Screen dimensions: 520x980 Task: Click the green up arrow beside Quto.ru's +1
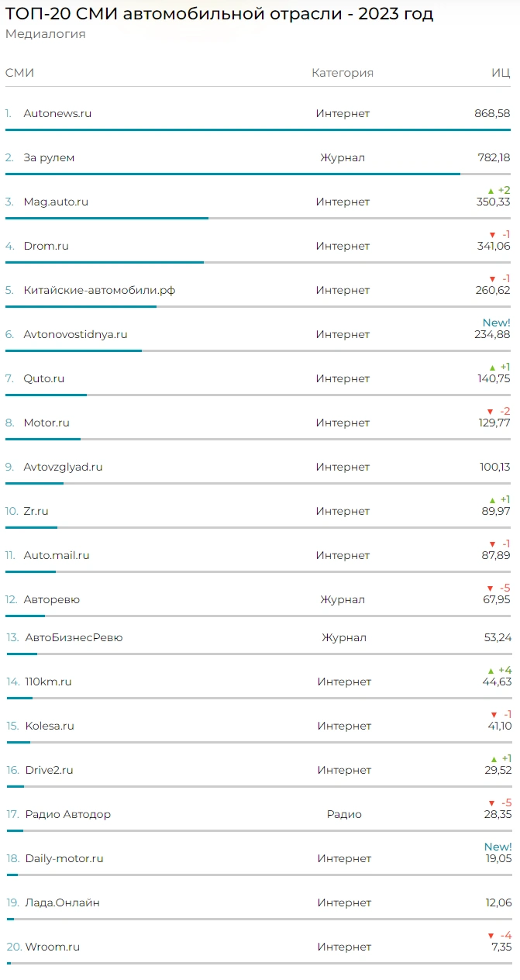(492, 367)
